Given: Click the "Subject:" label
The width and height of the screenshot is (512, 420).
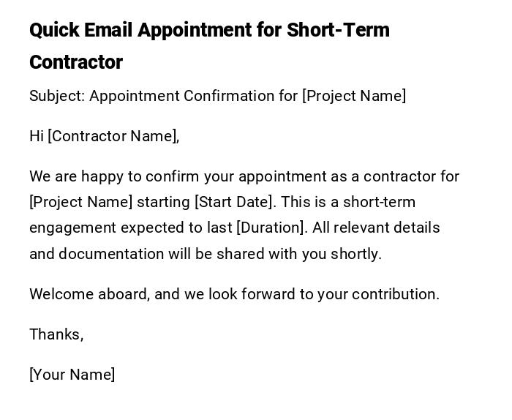Looking at the screenshot, I should point(57,96).
